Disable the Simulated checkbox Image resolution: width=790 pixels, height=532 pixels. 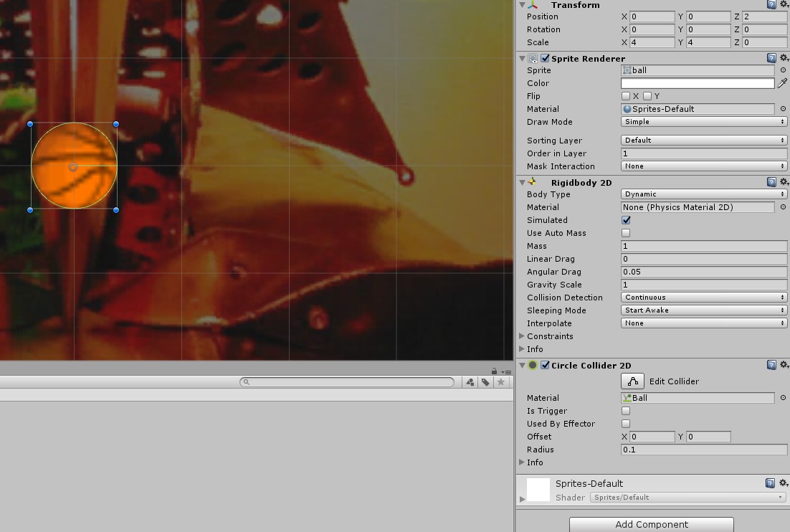[x=626, y=220]
